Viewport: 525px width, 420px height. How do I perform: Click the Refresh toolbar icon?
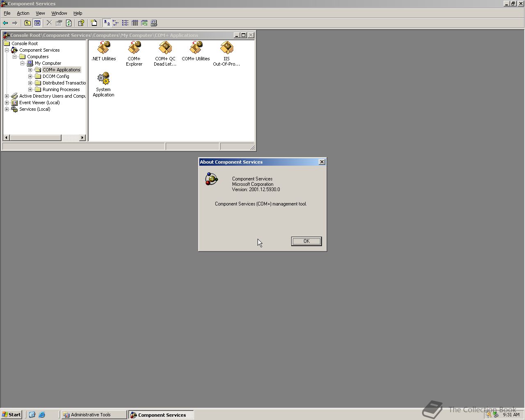click(x=69, y=23)
